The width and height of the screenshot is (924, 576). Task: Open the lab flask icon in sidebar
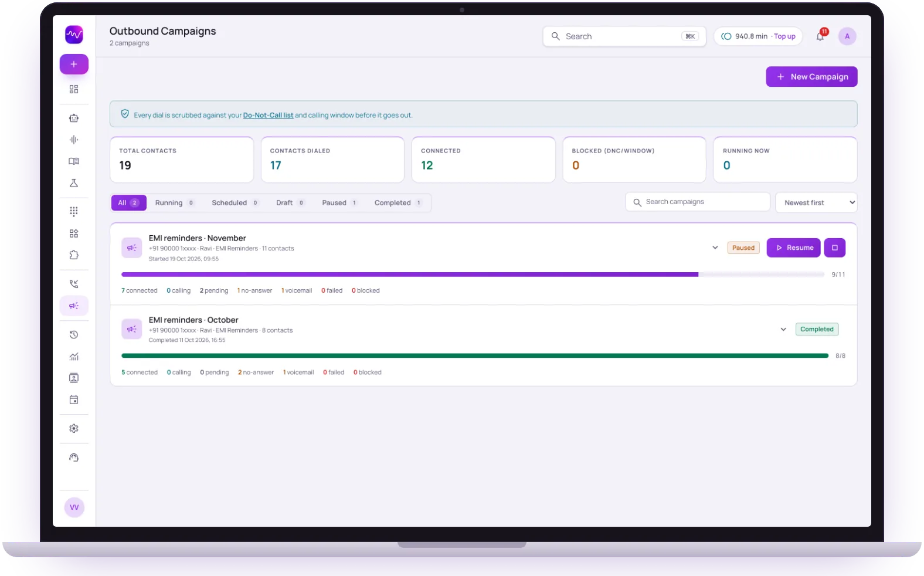pos(74,183)
